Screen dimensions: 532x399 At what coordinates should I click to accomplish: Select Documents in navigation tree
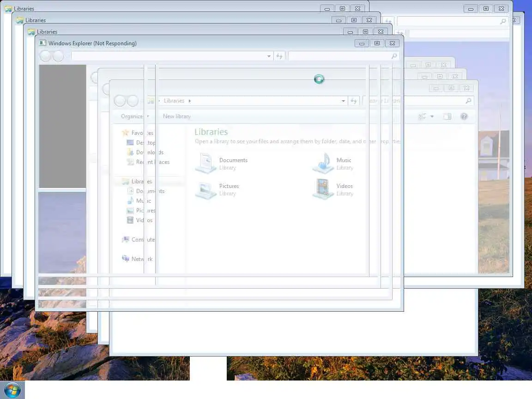point(145,191)
